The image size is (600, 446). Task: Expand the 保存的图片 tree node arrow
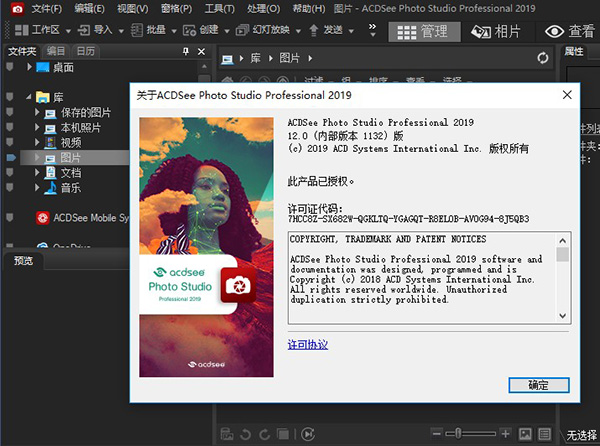(x=37, y=112)
